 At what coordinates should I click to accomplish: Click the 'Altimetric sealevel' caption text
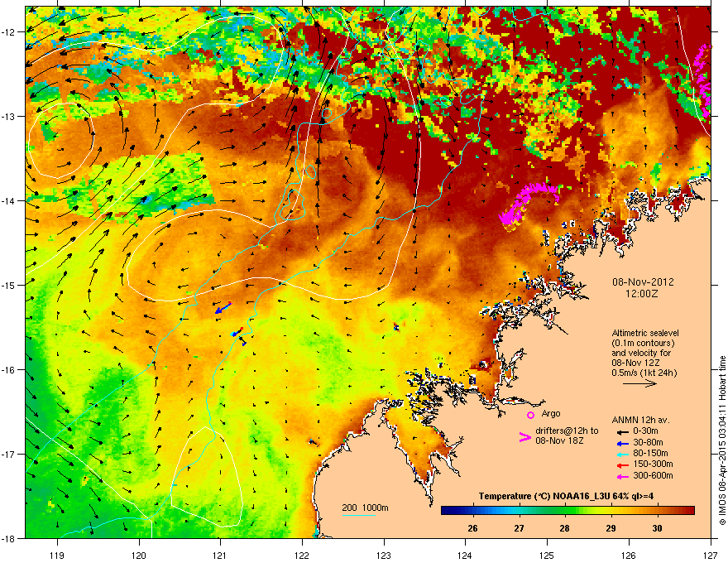click(645, 333)
